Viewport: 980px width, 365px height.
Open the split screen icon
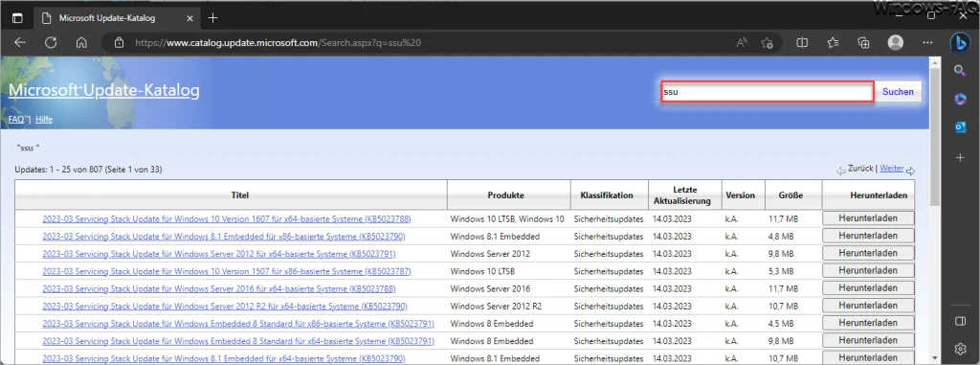(x=802, y=42)
